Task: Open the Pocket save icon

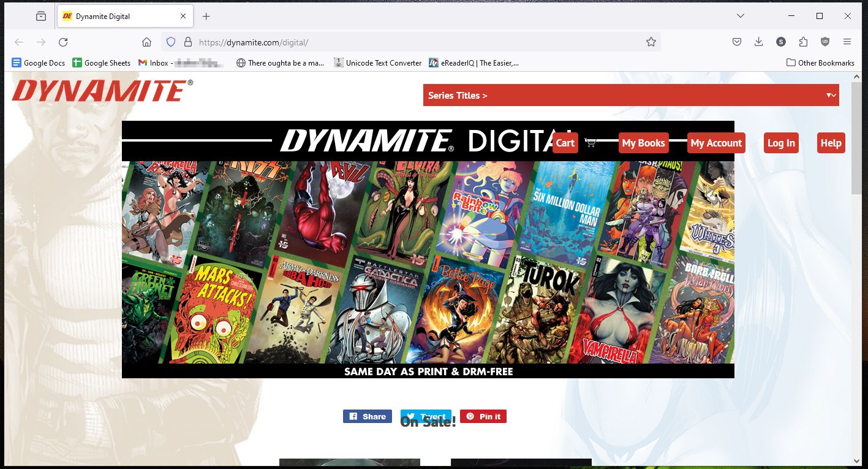Action: (737, 42)
